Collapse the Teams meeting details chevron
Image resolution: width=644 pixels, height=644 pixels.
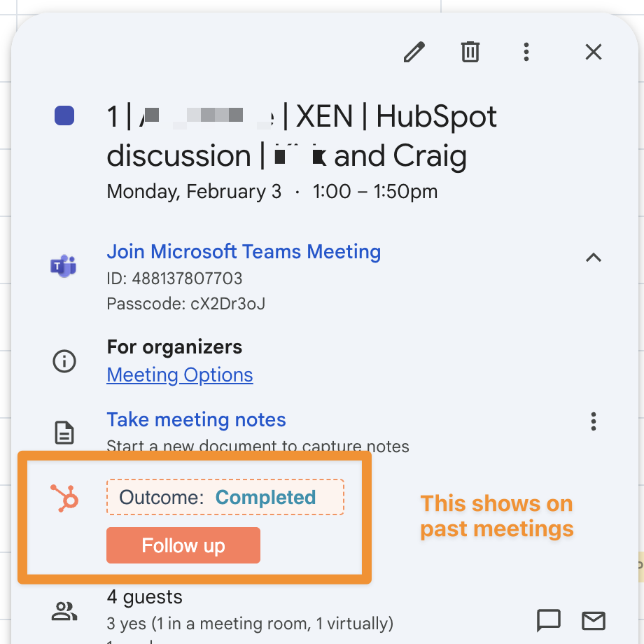(594, 258)
